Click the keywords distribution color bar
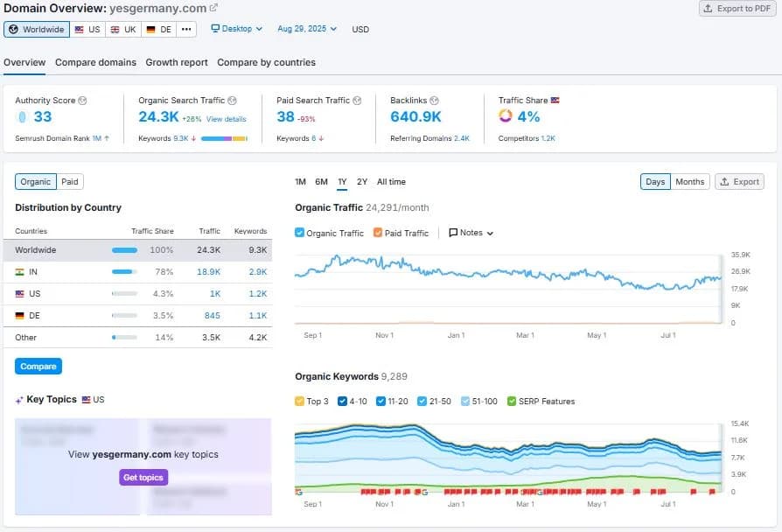 click(224, 139)
